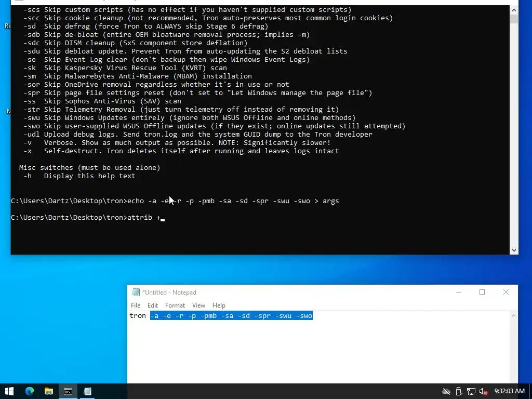The width and height of the screenshot is (532, 399).
Task: Click the '-se Skip Event Log clear' line
Action: [x=166, y=59]
